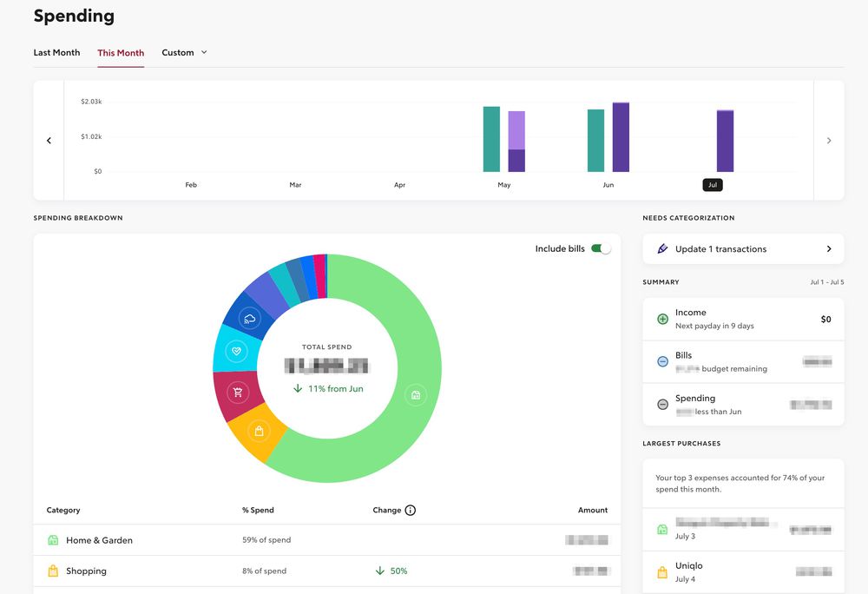Click the gray minus Spending icon
The image size is (868, 594).
[662, 404]
